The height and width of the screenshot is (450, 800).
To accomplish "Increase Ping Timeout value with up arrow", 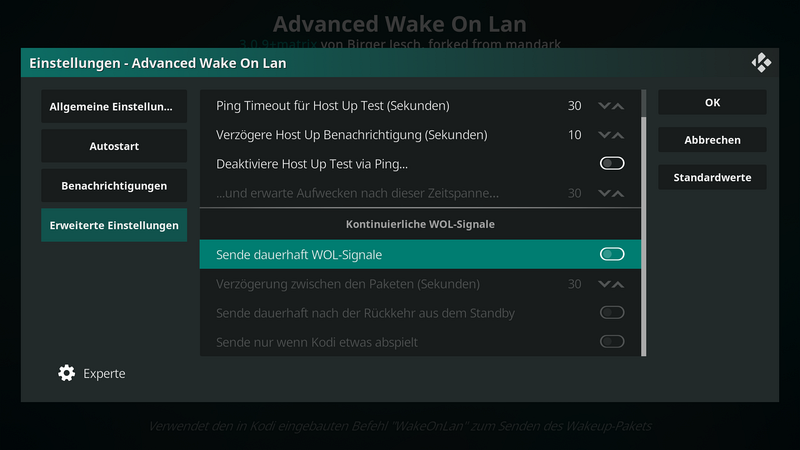I will (x=618, y=106).
